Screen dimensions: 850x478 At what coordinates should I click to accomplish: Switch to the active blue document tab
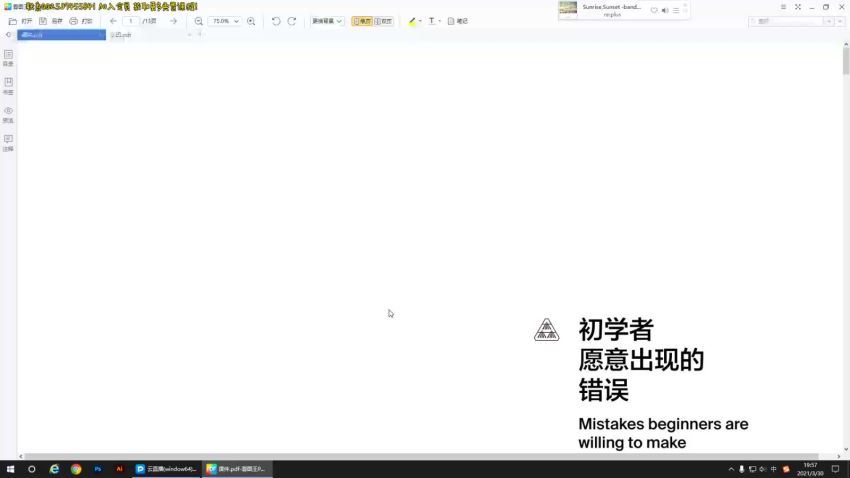(61, 35)
